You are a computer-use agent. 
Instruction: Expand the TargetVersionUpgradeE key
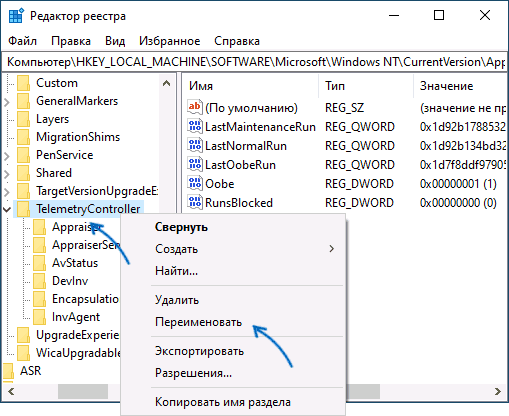7,192
